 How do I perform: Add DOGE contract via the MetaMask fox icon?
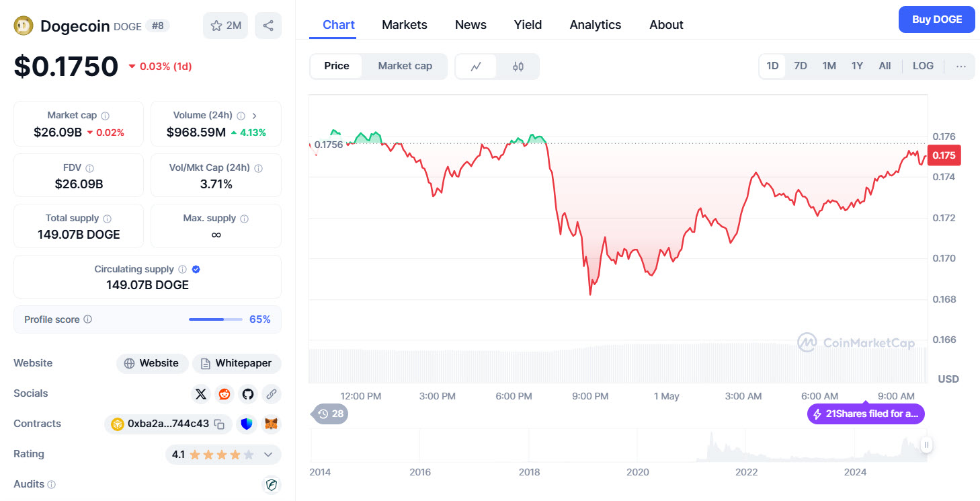[x=271, y=424]
